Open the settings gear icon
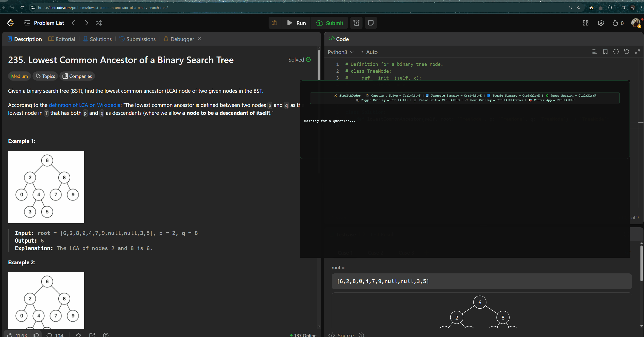The height and width of the screenshot is (337, 644). click(601, 23)
